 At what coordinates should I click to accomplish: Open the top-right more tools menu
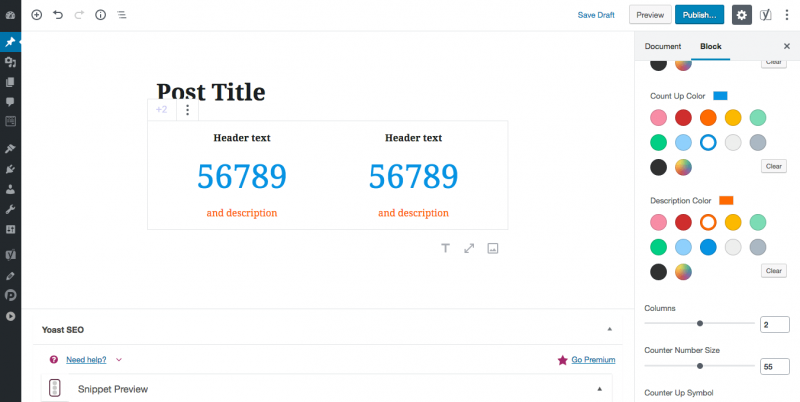click(x=787, y=15)
